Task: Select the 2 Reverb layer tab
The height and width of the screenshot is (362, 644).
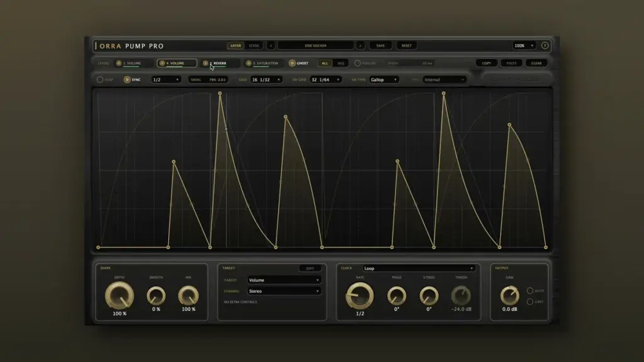Action: (219, 63)
